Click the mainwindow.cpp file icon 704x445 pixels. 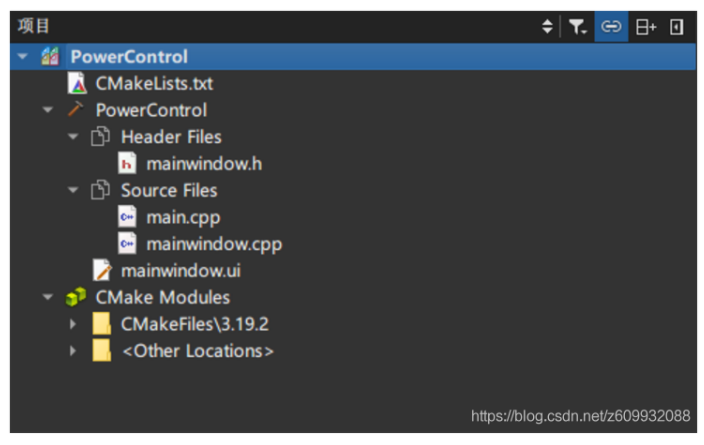click(127, 244)
